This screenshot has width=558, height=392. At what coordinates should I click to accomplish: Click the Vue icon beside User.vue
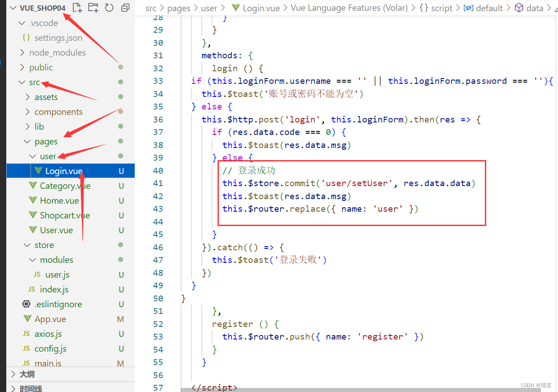(33, 230)
